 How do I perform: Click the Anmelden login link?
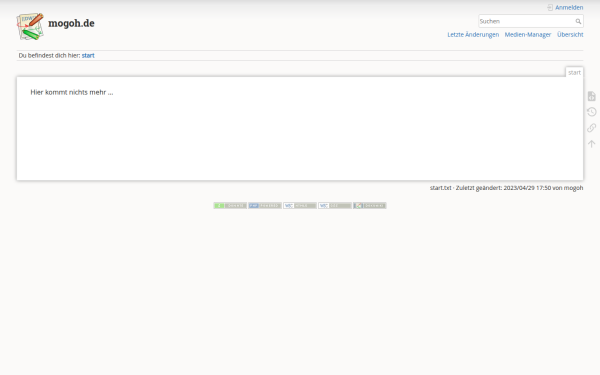pos(569,8)
